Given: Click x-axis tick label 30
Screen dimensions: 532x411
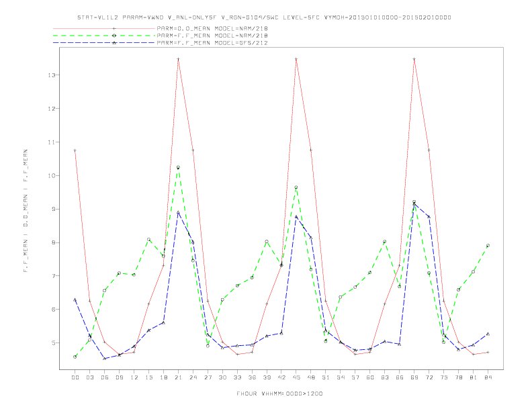Looking at the screenshot, I should coord(222,377).
